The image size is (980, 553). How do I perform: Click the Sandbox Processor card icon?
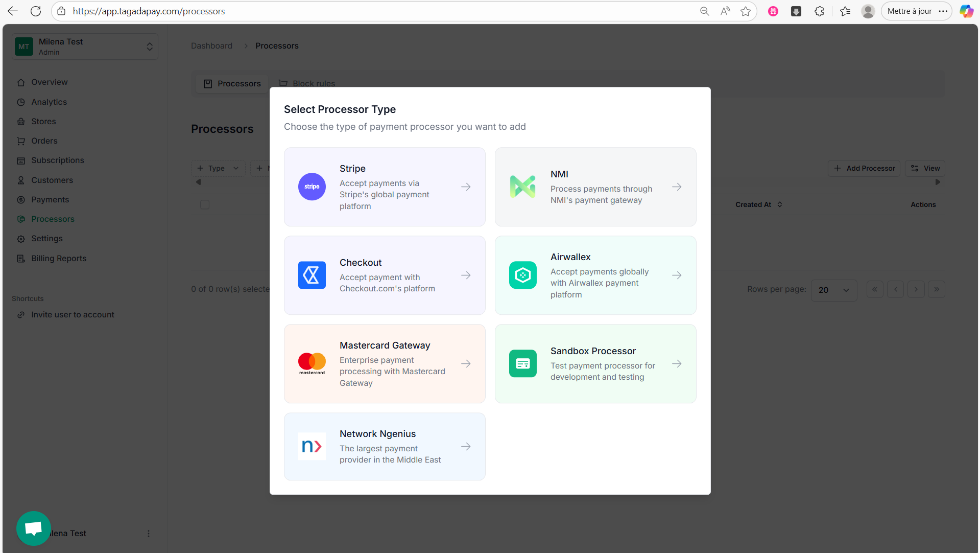pyautogui.click(x=522, y=363)
